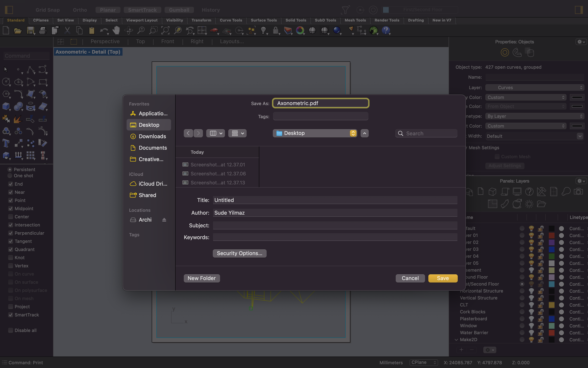
Task: Click the Open file folder icon
Action: coord(18,31)
